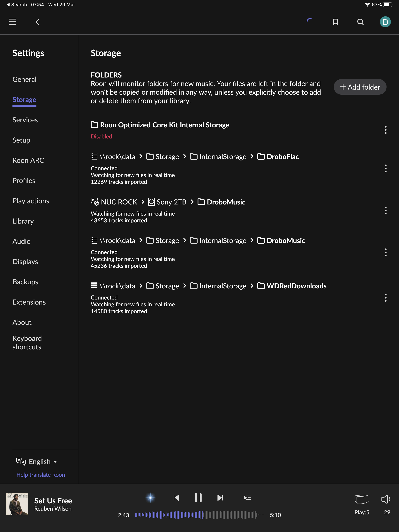This screenshot has width=399, height=532.
Task: Open options for the DroboFlac folder
Action: coord(386,168)
